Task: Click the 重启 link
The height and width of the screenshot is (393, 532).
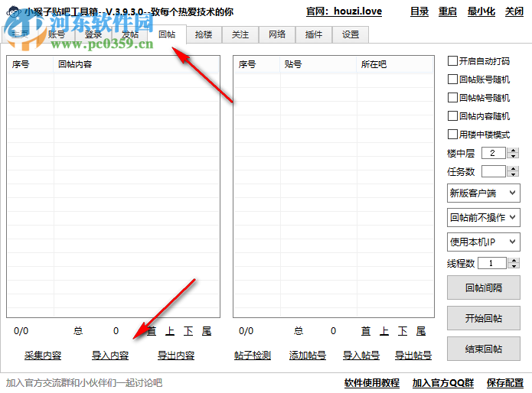Action: click(x=447, y=11)
